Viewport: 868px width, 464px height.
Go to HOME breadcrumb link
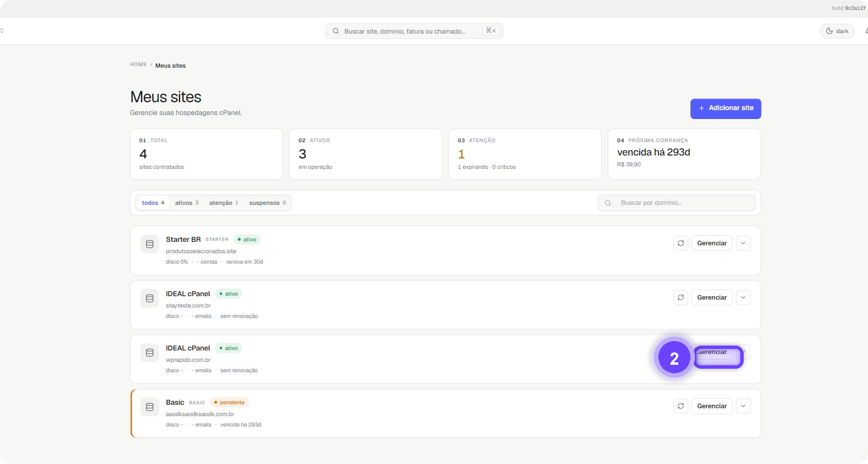pos(138,65)
